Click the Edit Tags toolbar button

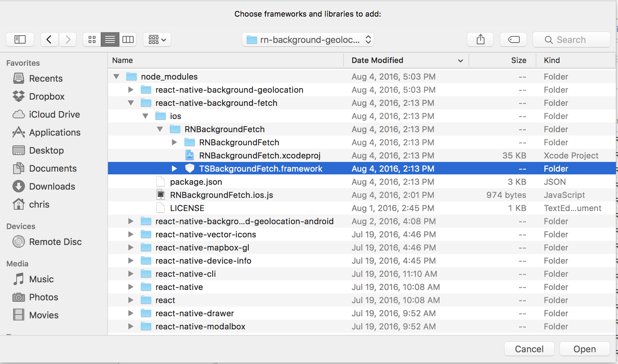point(514,39)
